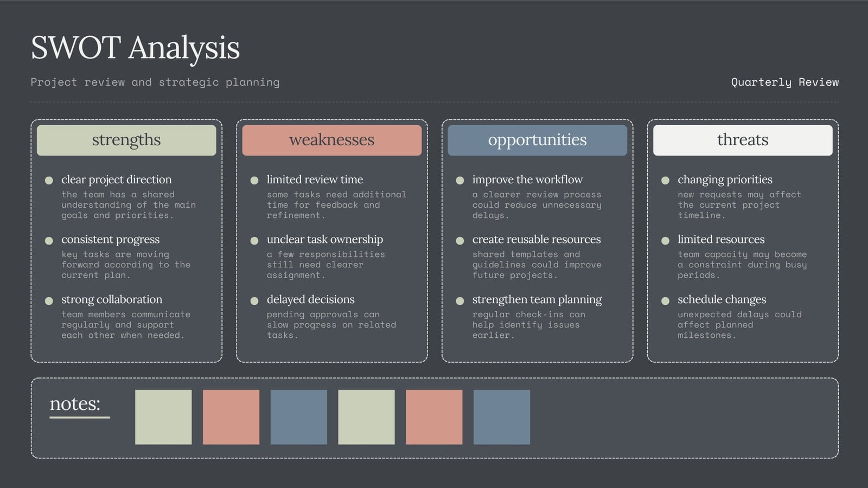Select the bullet beside strong collaboration
The width and height of the screenshot is (868, 488).
tap(49, 300)
